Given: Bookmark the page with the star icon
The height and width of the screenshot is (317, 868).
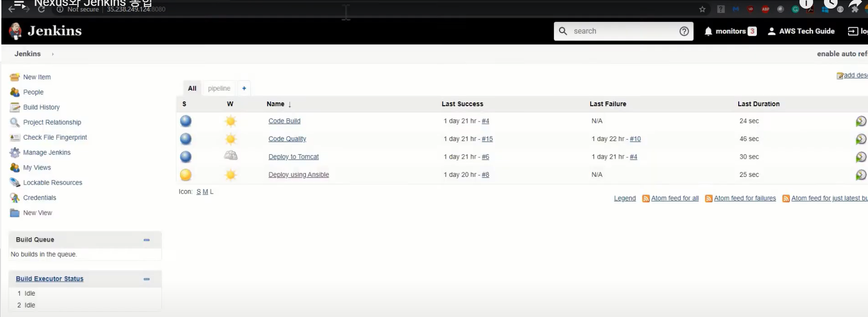Looking at the screenshot, I should pyautogui.click(x=702, y=9).
